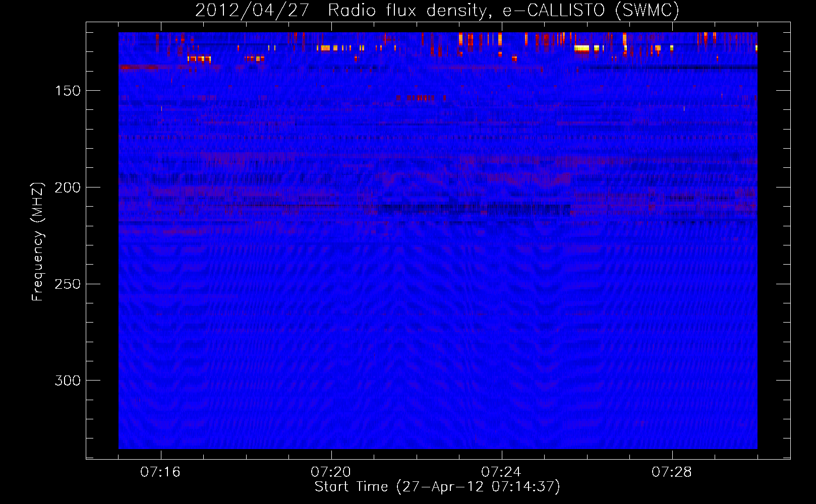This screenshot has width=816, height=504.
Task: Click the 07:16 time tick label
Action: point(160,472)
